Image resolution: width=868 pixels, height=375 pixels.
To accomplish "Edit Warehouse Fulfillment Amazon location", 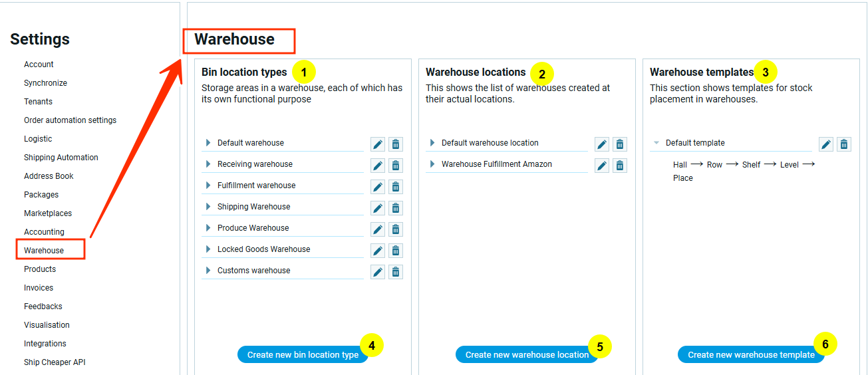I will pyautogui.click(x=602, y=166).
